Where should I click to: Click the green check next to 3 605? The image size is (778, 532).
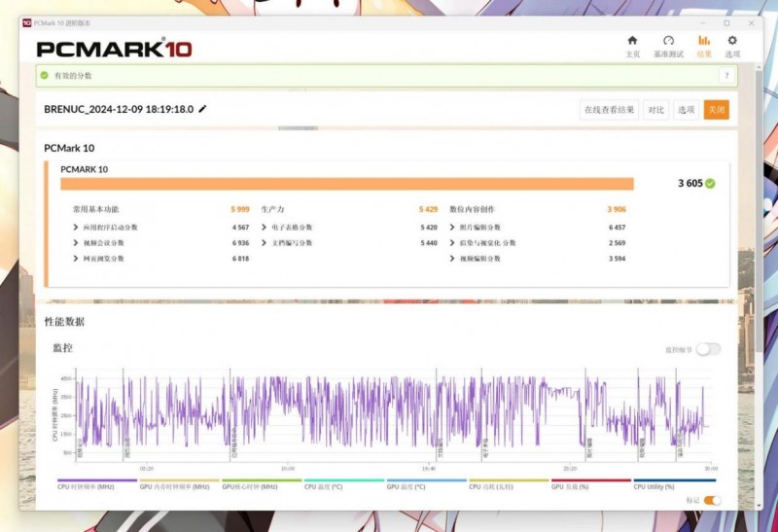pos(710,184)
